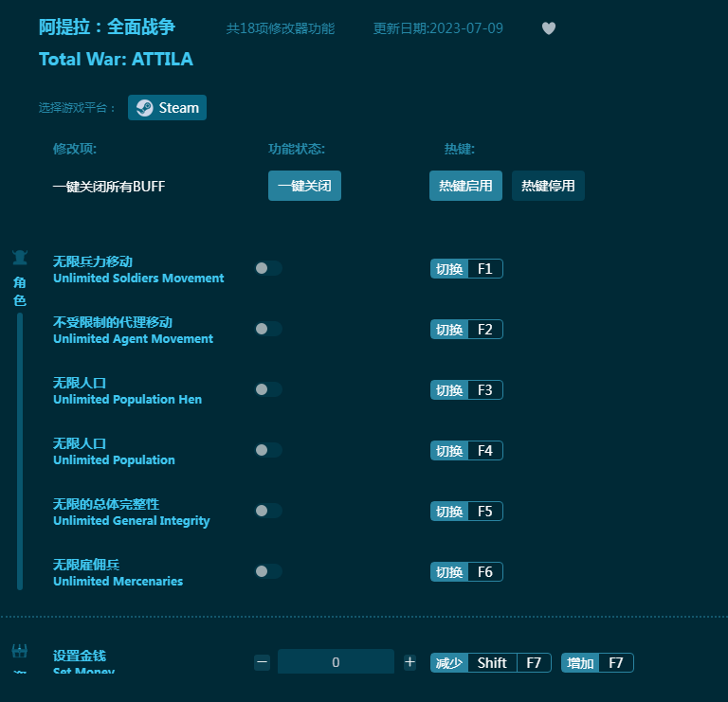This screenshot has height=702, width=728.
Task: Click the heart favorite icon
Action: (x=548, y=28)
